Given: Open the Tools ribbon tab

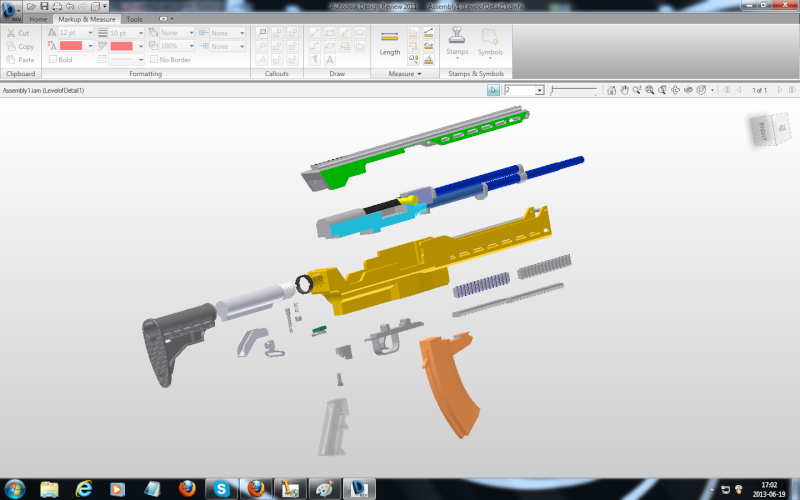Looking at the screenshot, I should coord(134,19).
